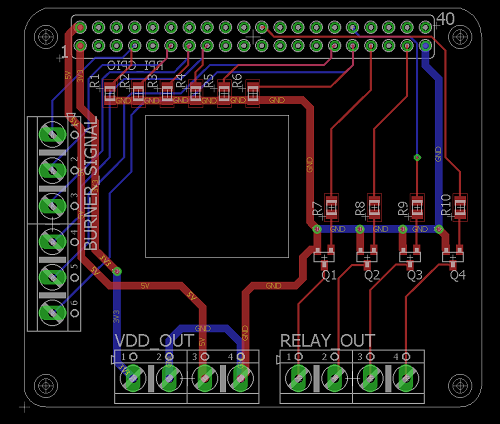Click the R6 resistor footprint
Image resolution: width=500 pixels, height=424 pixels.
click(x=253, y=93)
